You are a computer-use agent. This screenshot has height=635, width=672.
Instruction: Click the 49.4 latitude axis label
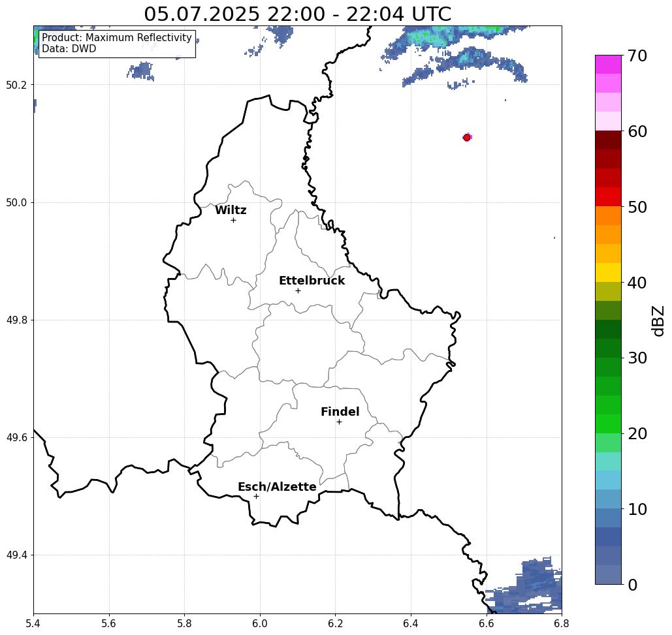point(16,555)
